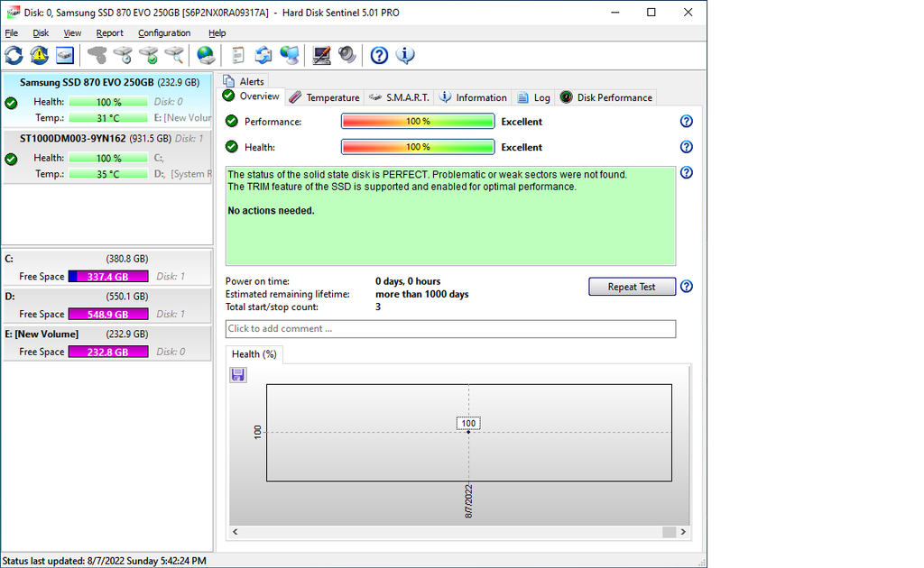Open the Disk Performance tab
The width and height of the screenshot is (924, 568).
pyautogui.click(x=605, y=97)
